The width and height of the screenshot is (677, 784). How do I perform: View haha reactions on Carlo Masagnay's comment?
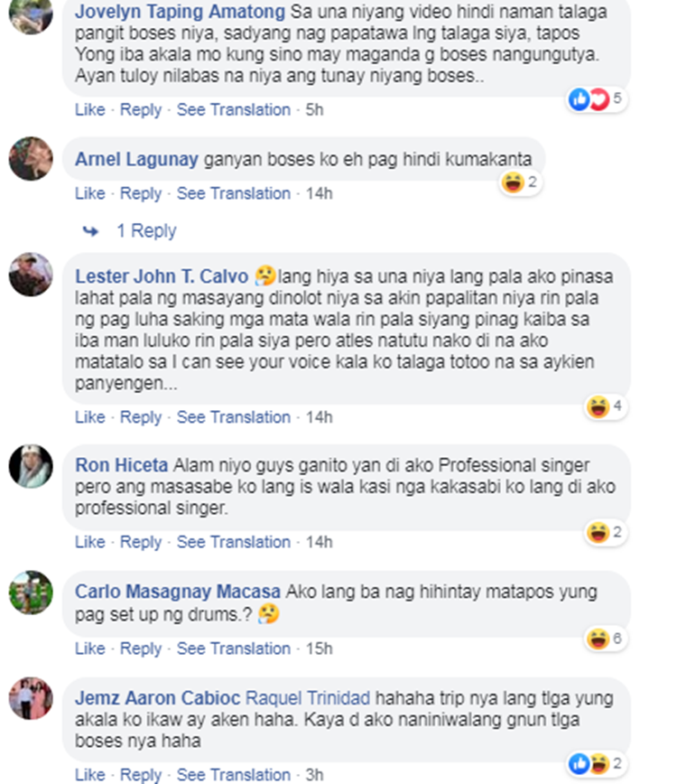(x=606, y=639)
